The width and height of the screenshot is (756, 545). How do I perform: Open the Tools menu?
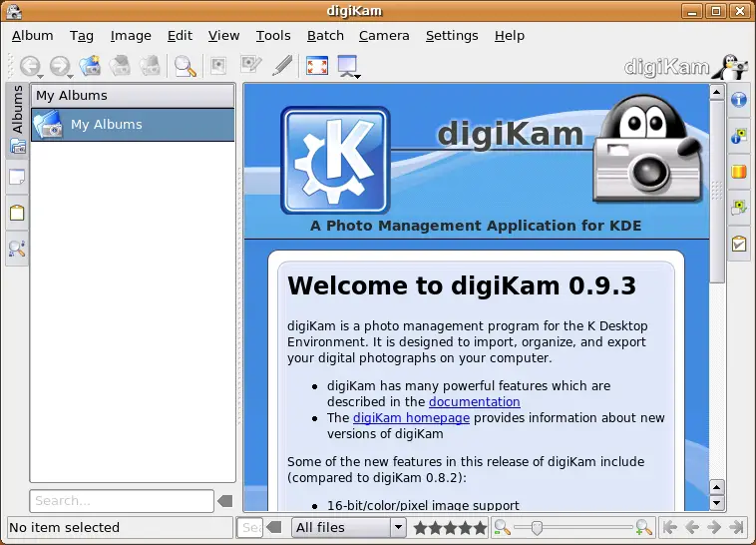point(273,36)
